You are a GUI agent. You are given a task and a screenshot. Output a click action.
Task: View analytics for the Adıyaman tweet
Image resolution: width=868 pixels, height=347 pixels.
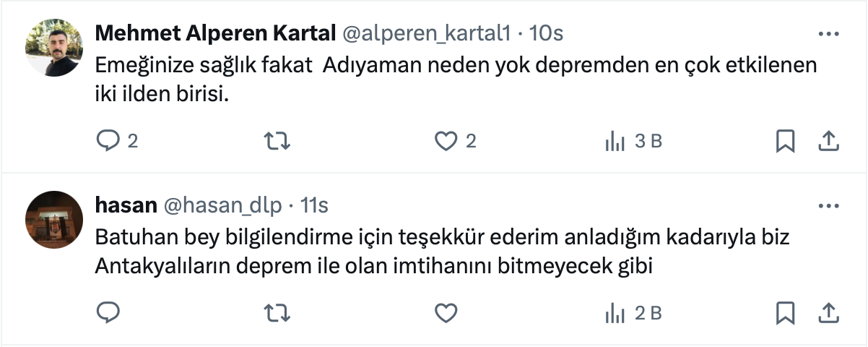pos(615,141)
